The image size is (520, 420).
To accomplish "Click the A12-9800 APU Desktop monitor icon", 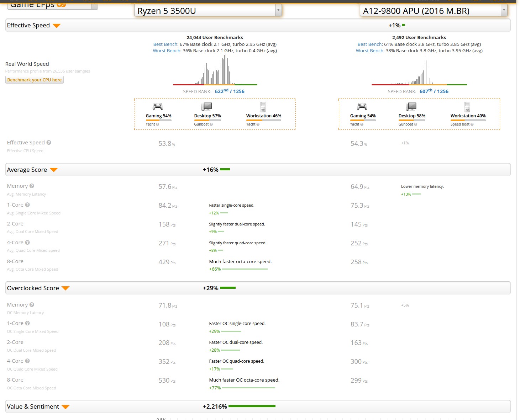I will (411, 107).
